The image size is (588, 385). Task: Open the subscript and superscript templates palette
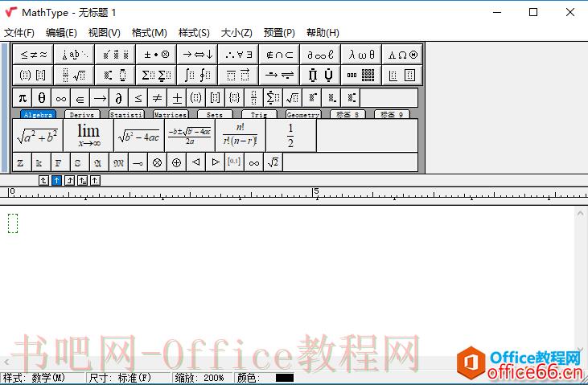click(116, 75)
